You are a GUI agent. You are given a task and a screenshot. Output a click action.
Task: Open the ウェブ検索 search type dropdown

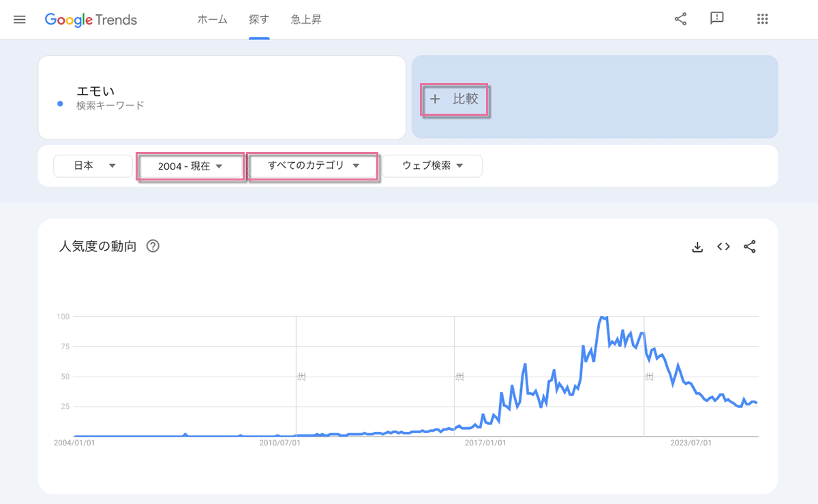431,166
